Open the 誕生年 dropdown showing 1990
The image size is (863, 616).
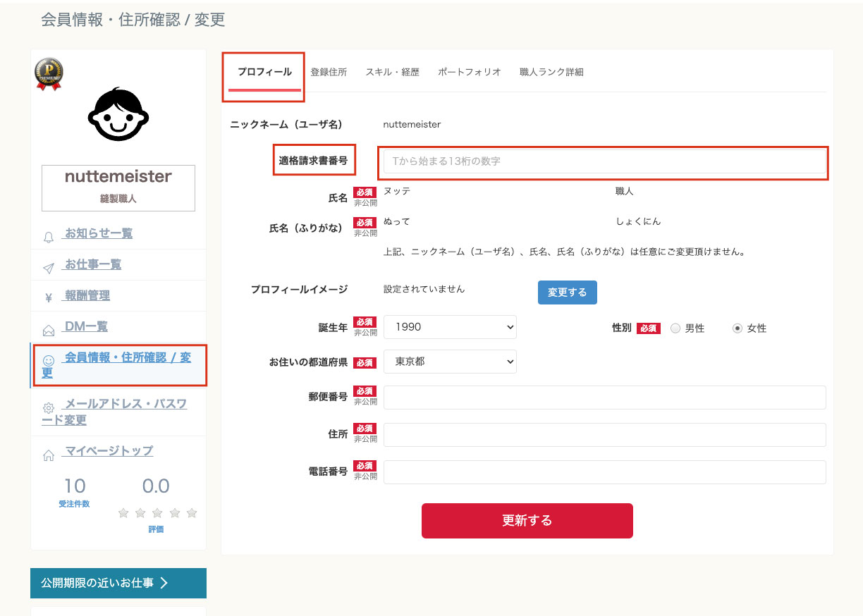[x=450, y=327]
